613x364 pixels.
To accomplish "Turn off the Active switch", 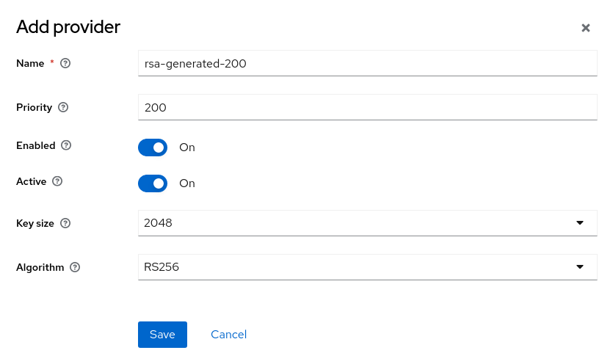I will (153, 183).
